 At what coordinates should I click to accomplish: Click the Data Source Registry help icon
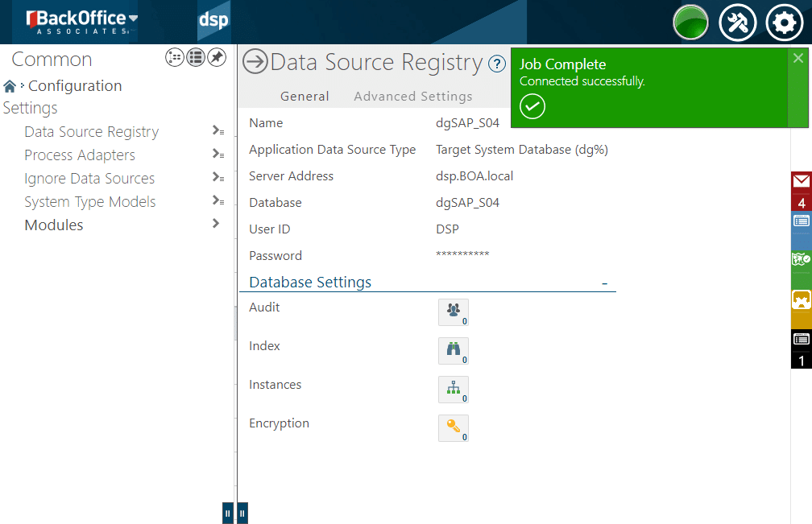point(497,64)
